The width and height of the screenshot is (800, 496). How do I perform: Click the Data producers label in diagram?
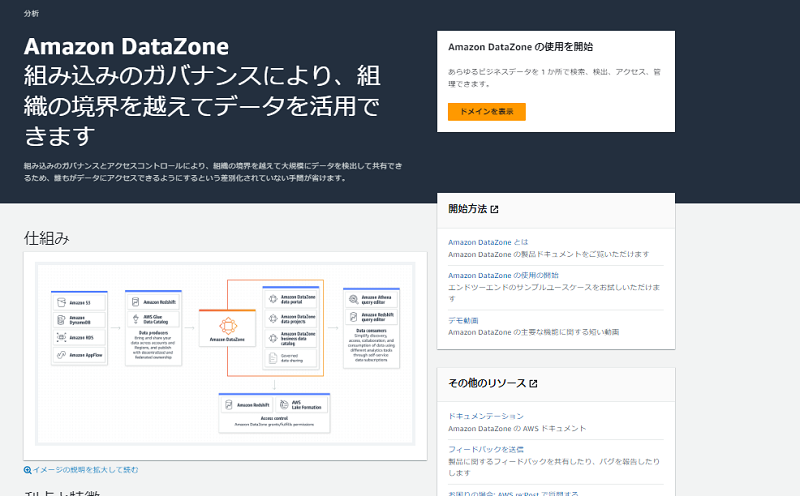coord(154,333)
